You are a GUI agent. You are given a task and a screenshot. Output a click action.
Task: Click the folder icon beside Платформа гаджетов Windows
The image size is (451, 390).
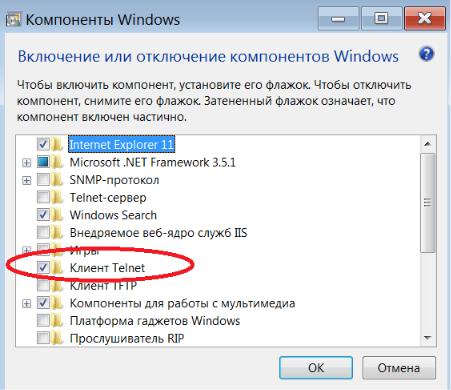(x=57, y=321)
